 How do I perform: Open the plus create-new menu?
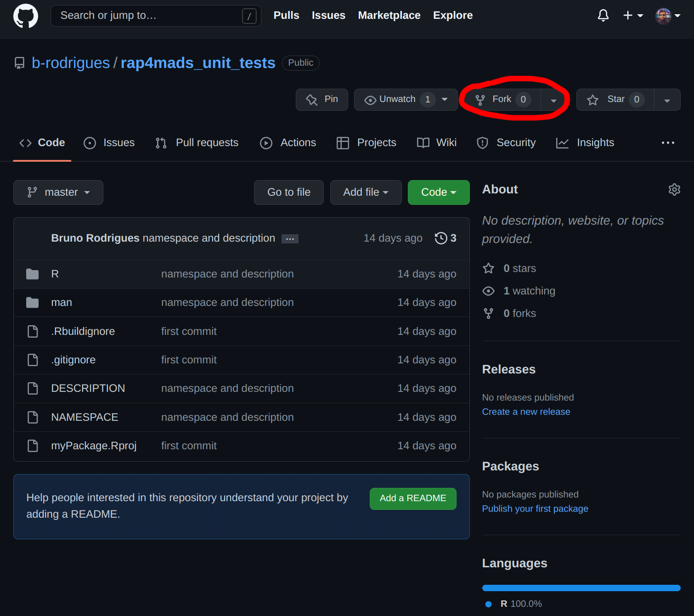tap(633, 16)
